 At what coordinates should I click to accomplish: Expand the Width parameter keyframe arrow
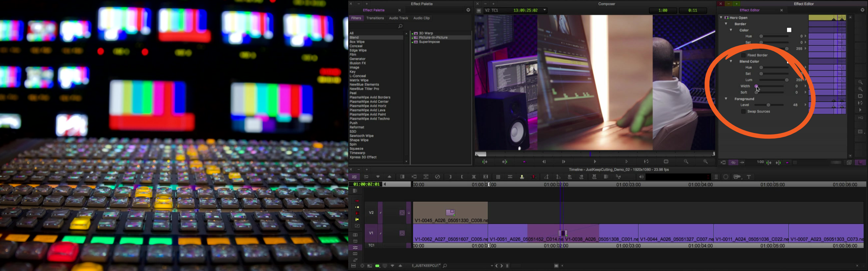(x=806, y=86)
